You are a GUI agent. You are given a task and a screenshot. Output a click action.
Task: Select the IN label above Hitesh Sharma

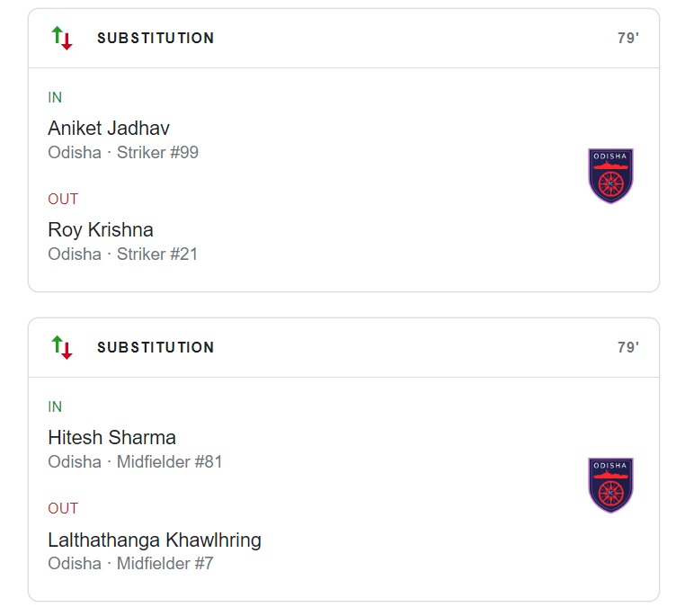pyautogui.click(x=55, y=406)
